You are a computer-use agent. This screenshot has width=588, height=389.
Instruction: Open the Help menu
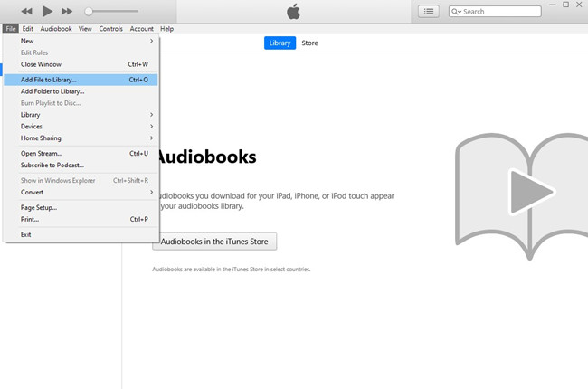[x=166, y=29]
